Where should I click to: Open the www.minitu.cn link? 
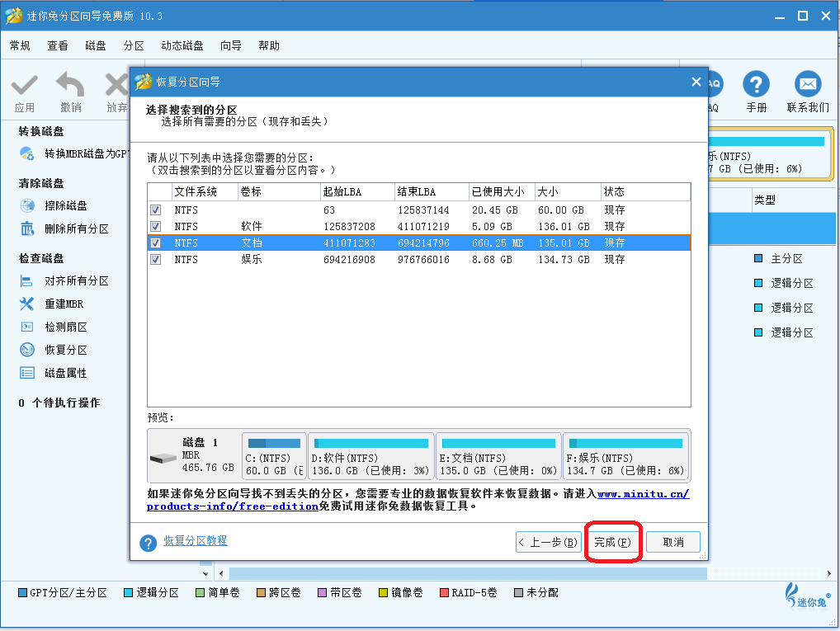(x=644, y=494)
